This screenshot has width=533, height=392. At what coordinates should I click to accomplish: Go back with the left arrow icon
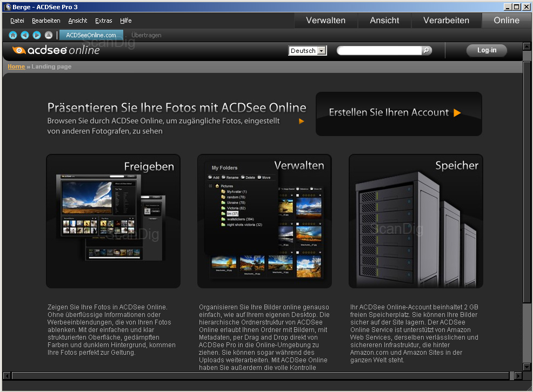(25, 35)
